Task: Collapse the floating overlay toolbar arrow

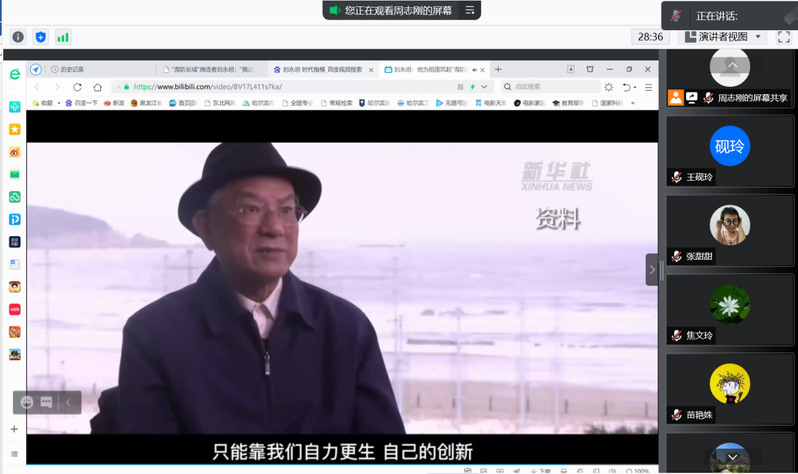Action: coord(68,403)
